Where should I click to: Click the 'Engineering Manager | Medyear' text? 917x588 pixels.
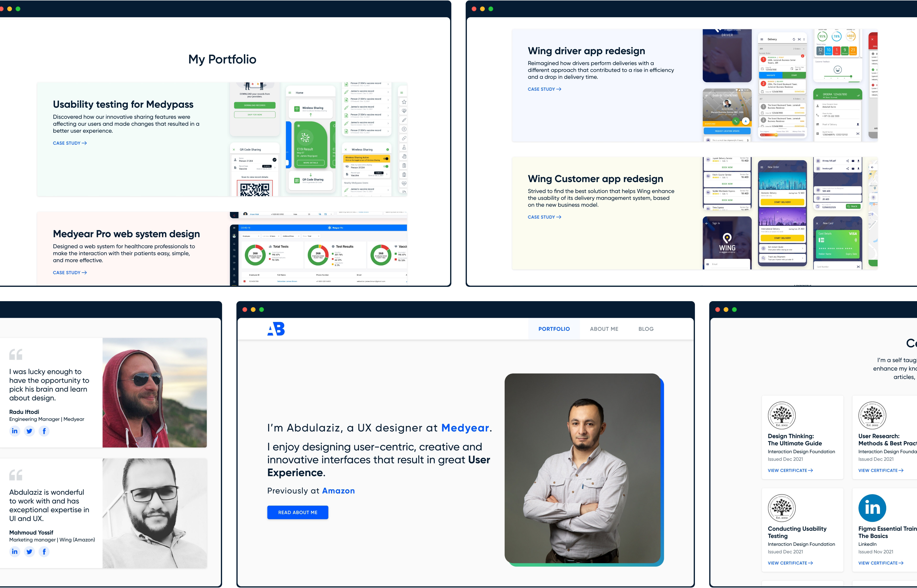pyautogui.click(x=47, y=419)
